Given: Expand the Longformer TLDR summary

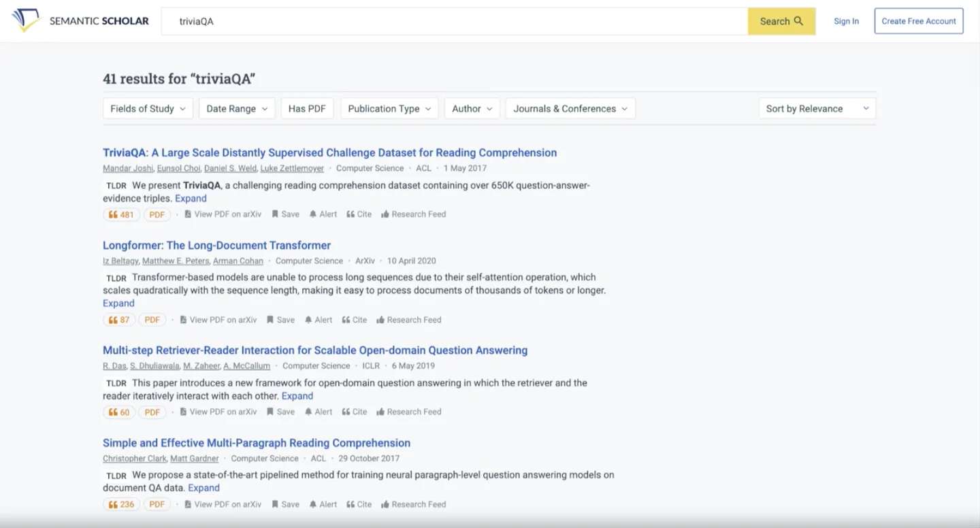Looking at the screenshot, I should point(118,303).
